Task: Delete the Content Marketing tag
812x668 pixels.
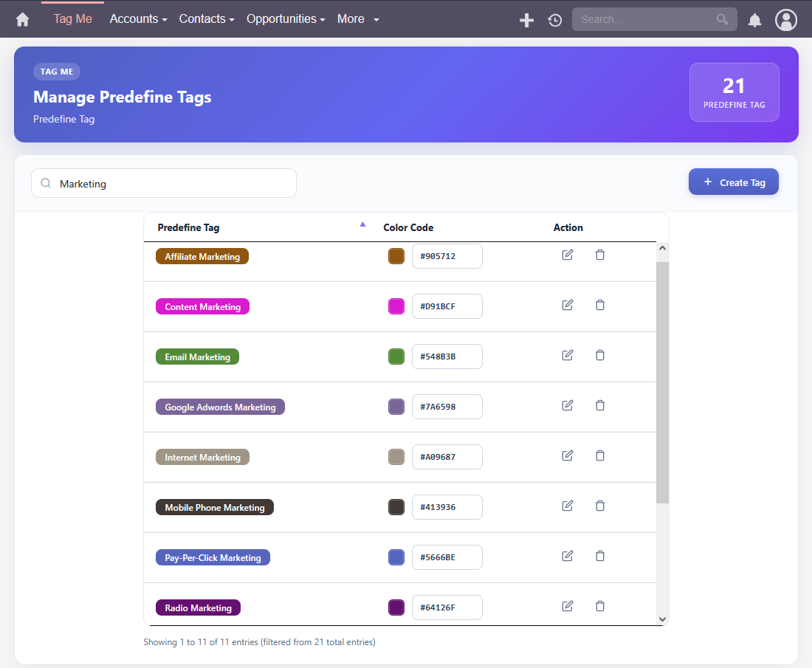Action: click(x=599, y=305)
